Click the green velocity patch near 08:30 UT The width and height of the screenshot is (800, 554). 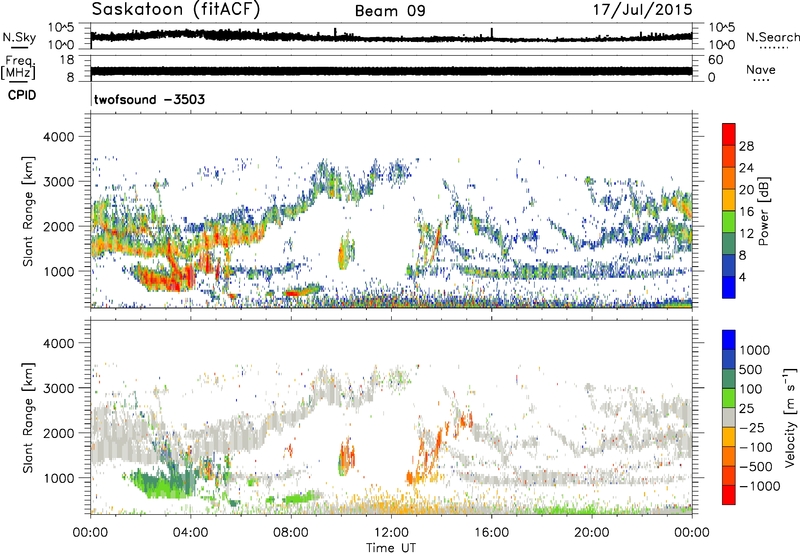[x=301, y=497]
